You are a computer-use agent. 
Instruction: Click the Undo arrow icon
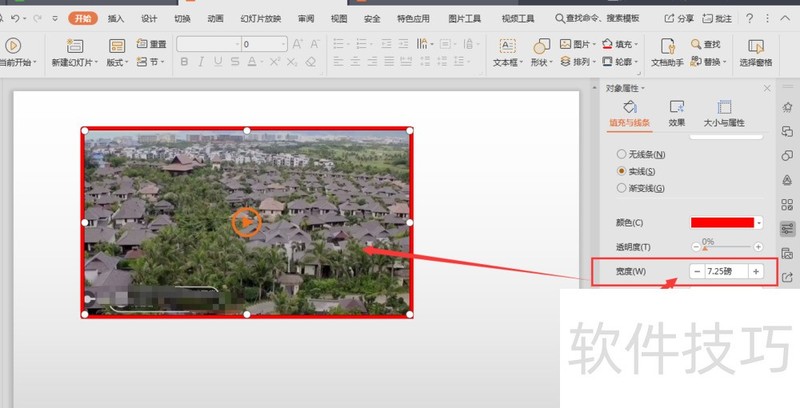point(15,19)
